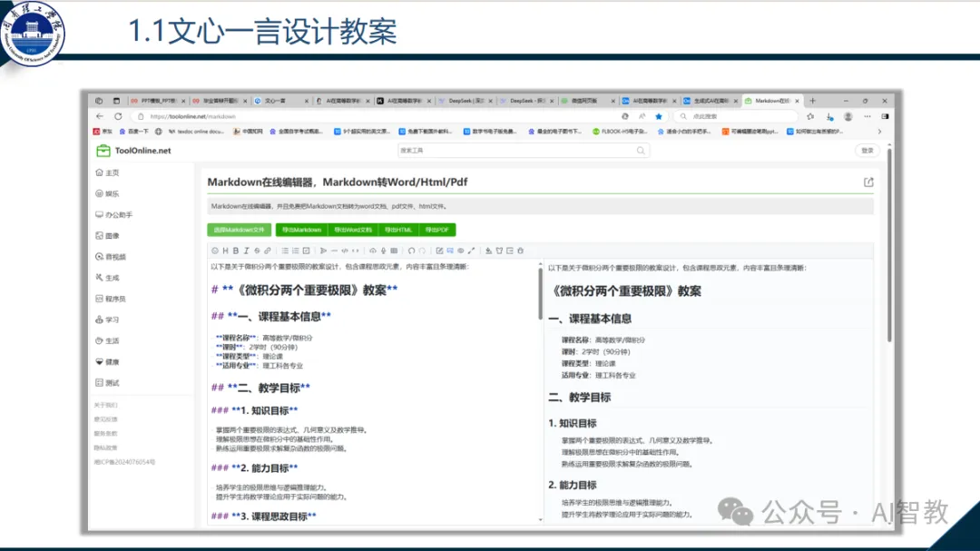Go back with the browser back arrow

(x=100, y=116)
